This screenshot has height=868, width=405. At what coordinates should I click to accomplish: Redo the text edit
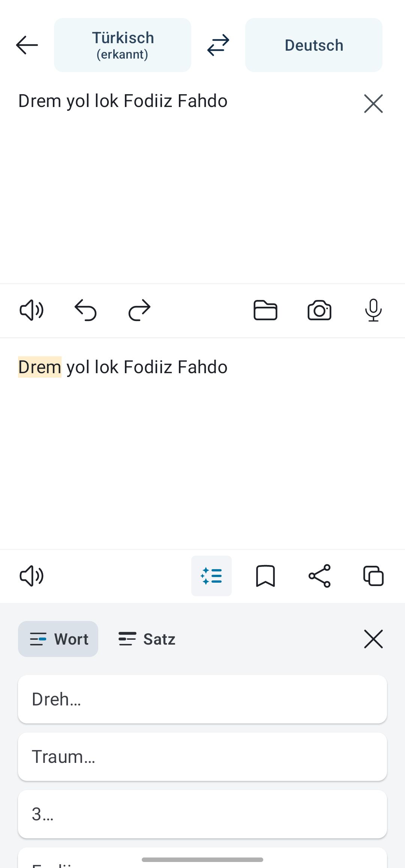[139, 310]
